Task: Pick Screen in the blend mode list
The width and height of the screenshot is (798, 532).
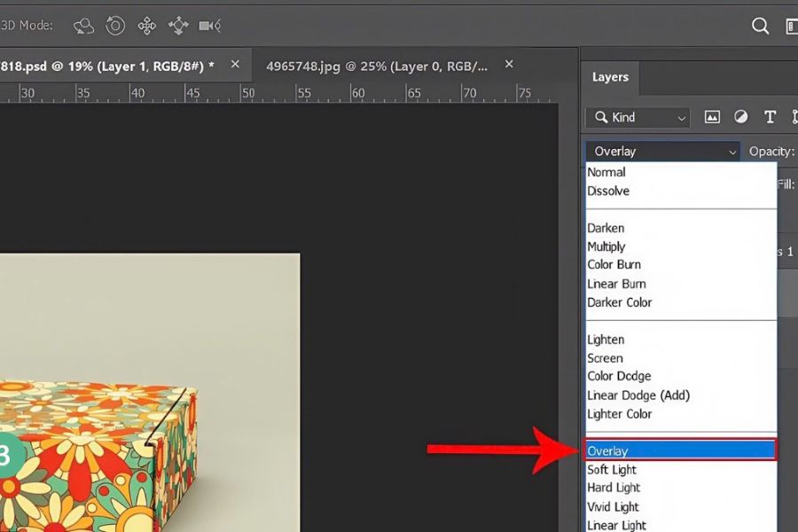Action: coord(605,358)
